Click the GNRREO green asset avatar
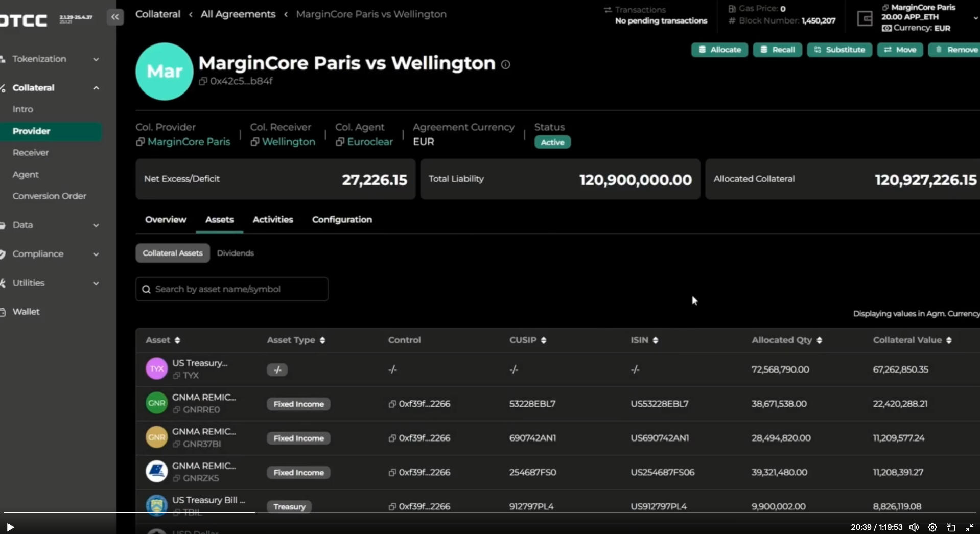Viewport: 980px width, 534px height. (156, 403)
